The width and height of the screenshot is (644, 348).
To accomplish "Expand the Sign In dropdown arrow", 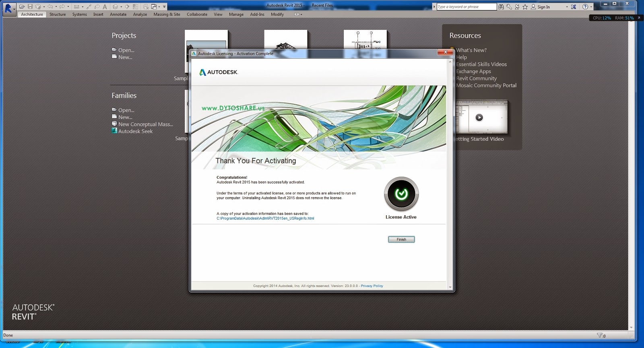I will tap(567, 7).
